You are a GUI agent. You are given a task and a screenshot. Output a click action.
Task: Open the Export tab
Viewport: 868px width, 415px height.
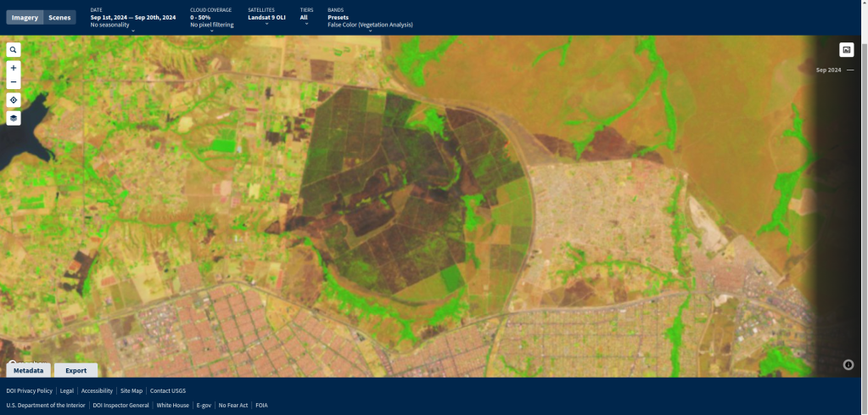[76, 371]
